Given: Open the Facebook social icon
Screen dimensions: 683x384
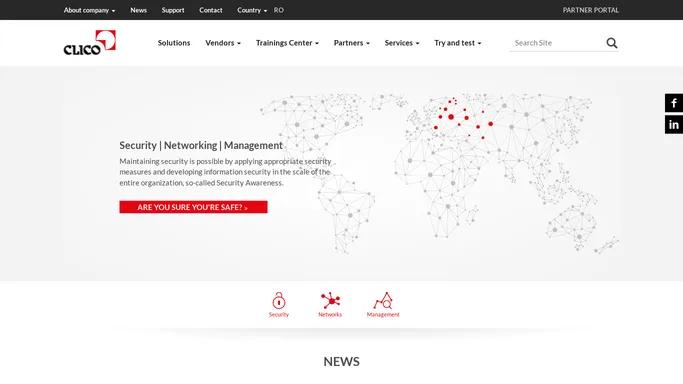Looking at the screenshot, I should pos(674,103).
